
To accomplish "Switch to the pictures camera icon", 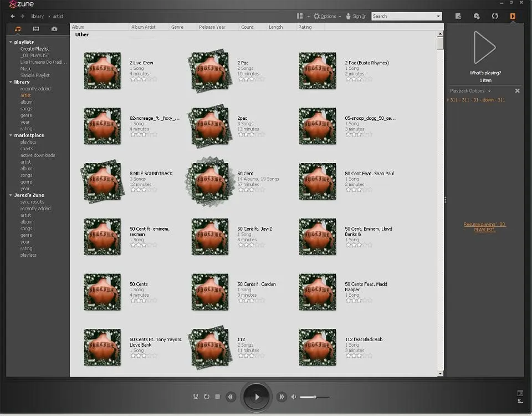I will [54, 29].
